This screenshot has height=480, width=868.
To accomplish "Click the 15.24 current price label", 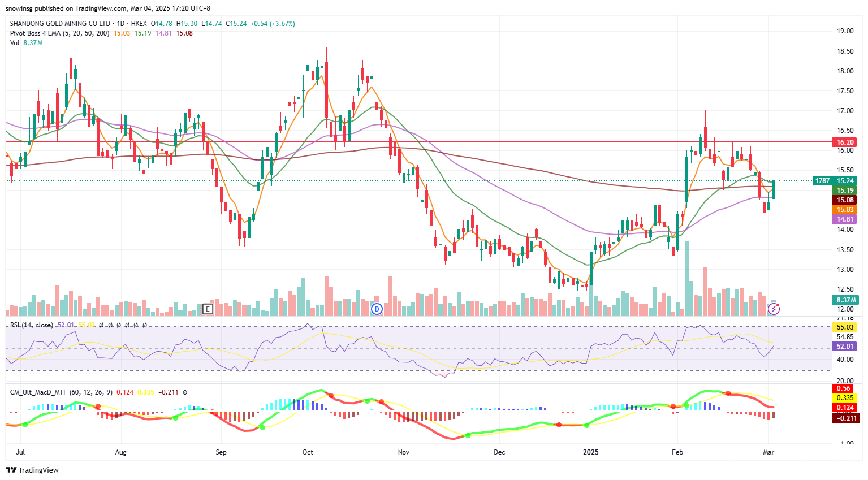I will click(x=845, y=181).
